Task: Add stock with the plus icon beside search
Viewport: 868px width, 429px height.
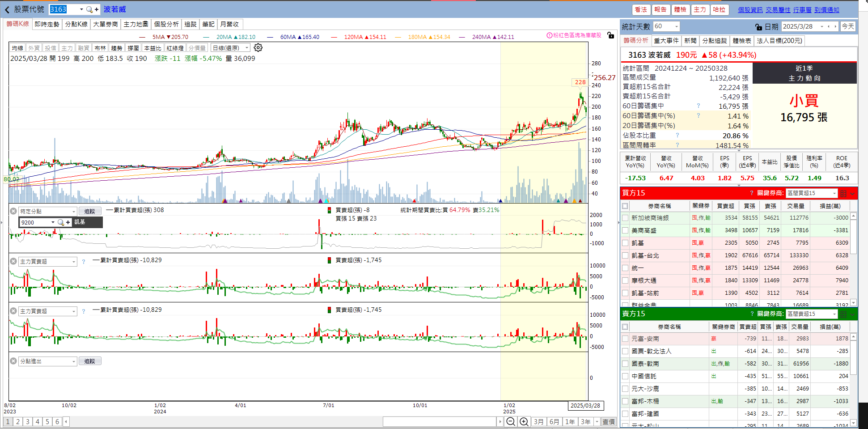Action: (97, 9)
